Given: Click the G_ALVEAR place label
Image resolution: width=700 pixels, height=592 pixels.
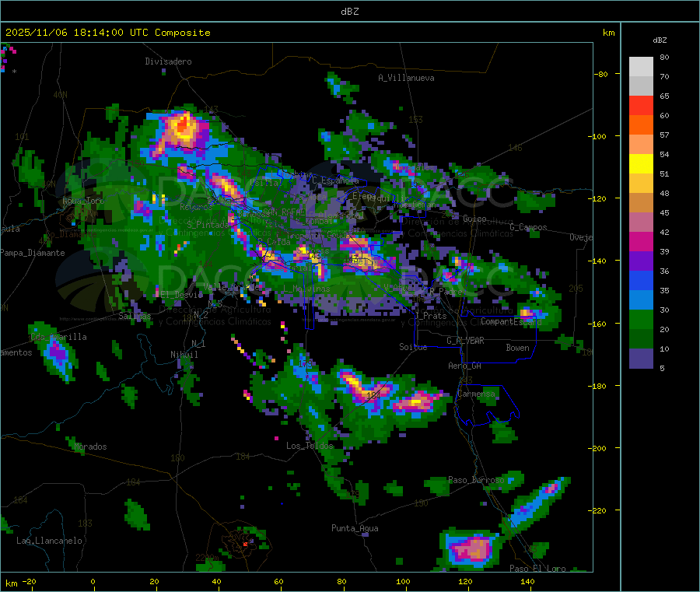Looking at the screenshot, I should pos(465,341).
